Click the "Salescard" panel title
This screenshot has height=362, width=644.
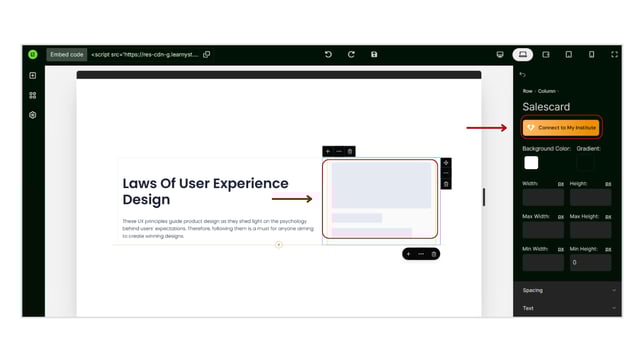[546, 107]
